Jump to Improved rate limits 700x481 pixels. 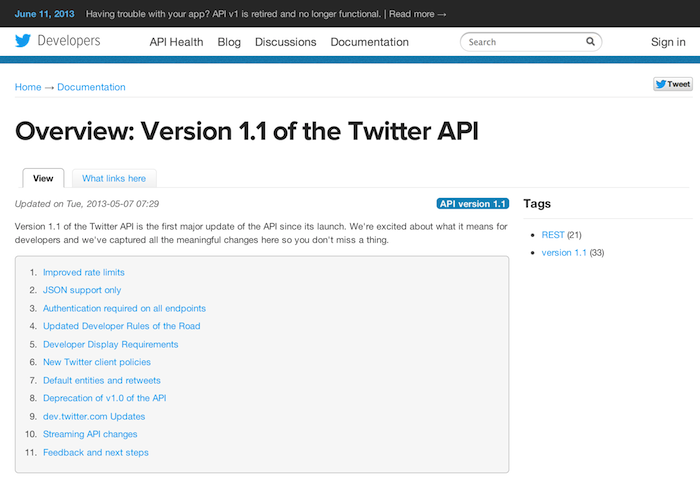point(83,272)
